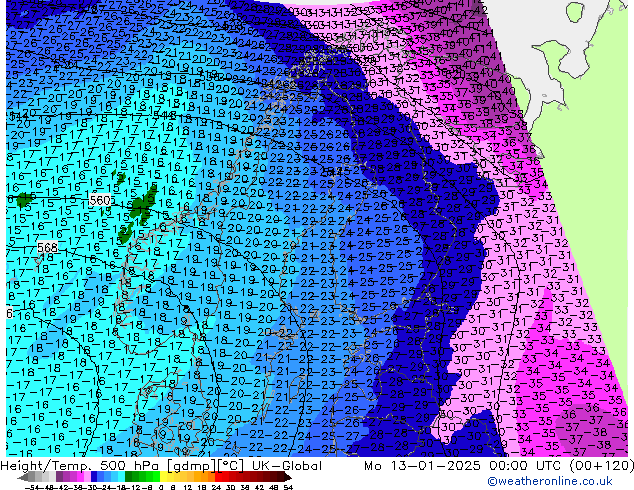Click the 'UK-Global' model name
634x490 pixels.
pos(287,466)
